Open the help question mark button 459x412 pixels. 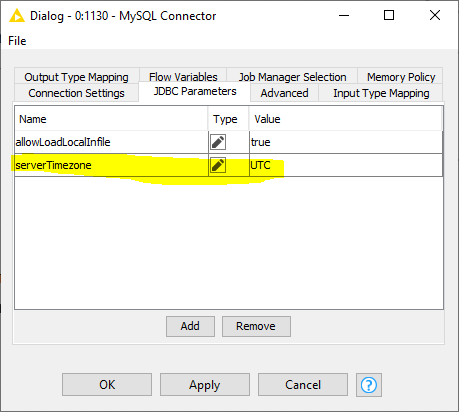point(369,385)
